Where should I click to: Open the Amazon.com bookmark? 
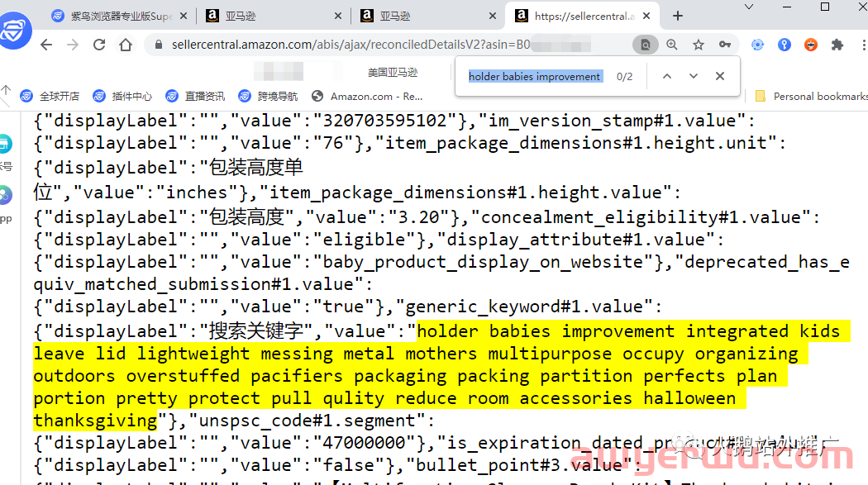(367, 96)
